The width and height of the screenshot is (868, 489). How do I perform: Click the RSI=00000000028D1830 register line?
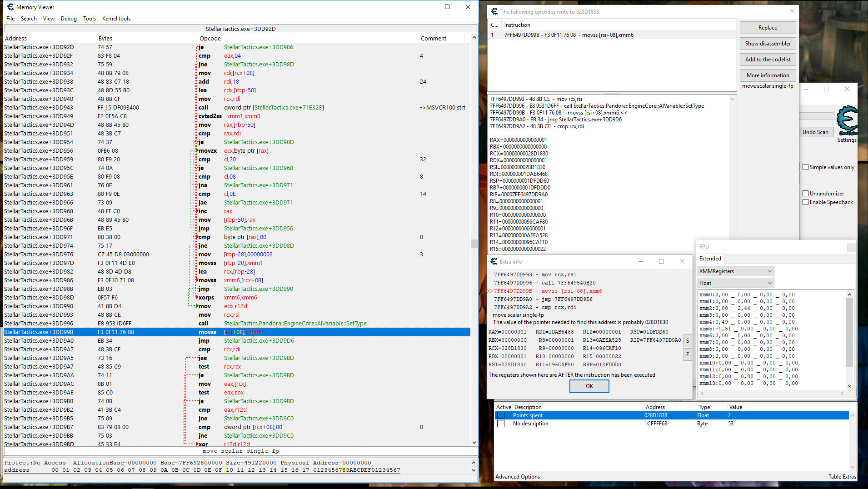pos(518,167)
